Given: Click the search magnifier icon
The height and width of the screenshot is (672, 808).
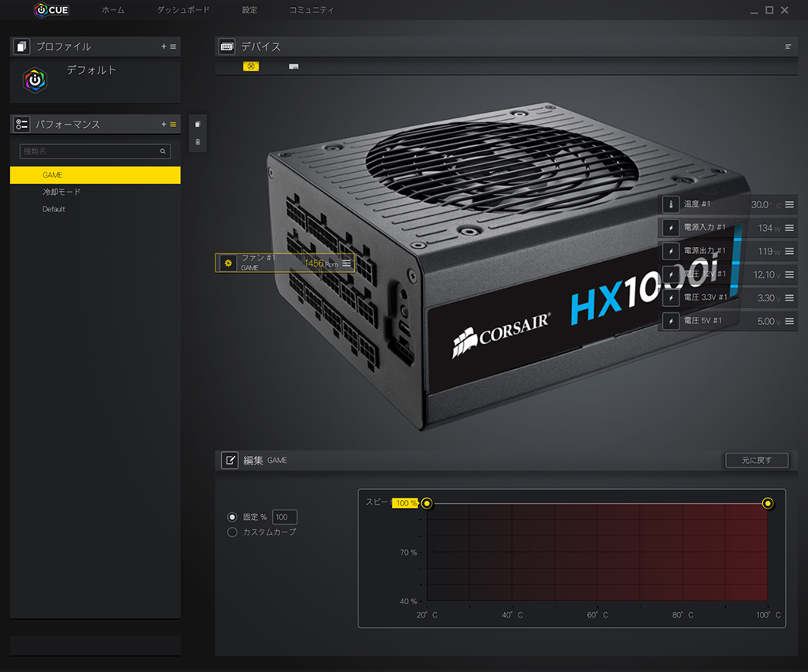Looking at the screenshot, I should (x=163, y=151).
